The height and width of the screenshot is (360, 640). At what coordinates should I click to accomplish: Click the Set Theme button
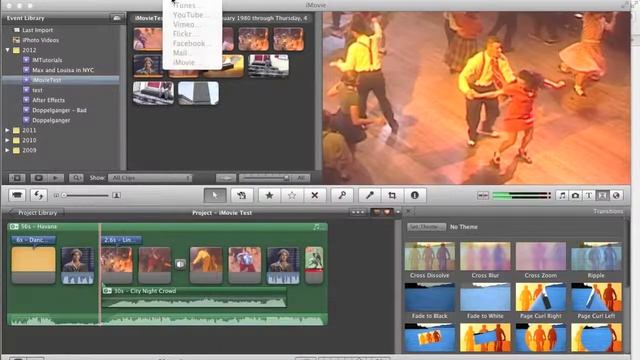click(x=426, y=227)
